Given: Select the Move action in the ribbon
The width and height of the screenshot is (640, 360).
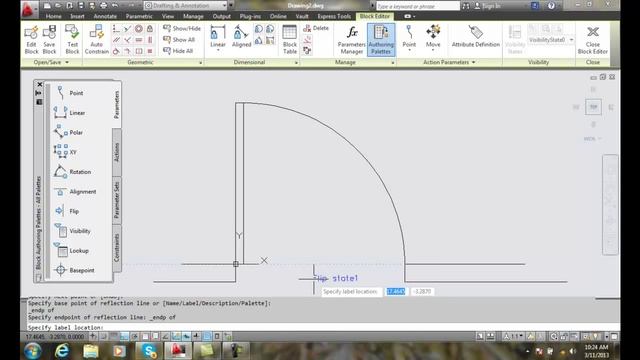Looking at the screenshot, I should tap(433, 37).
